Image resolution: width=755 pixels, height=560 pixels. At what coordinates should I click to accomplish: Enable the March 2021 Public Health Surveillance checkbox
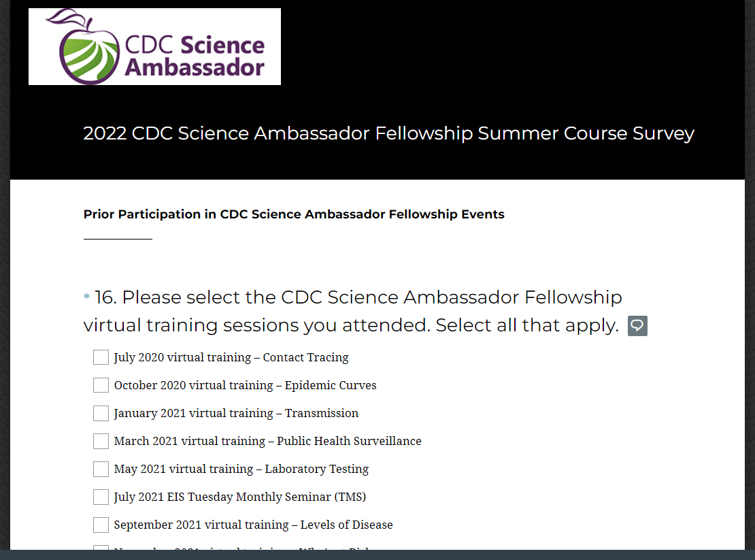click(x=101, y=441)
